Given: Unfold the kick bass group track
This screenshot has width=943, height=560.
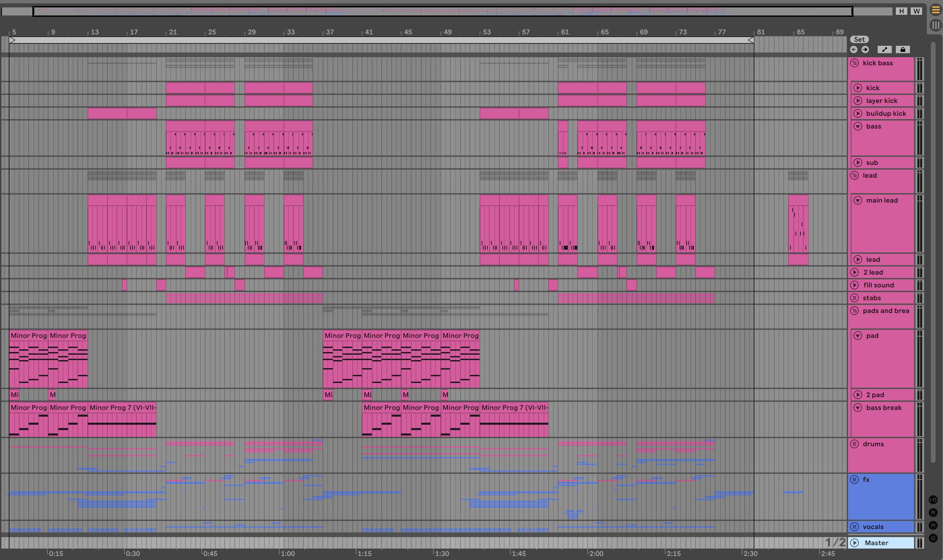Looking at the screenshot, I should (x=854, y=63).
